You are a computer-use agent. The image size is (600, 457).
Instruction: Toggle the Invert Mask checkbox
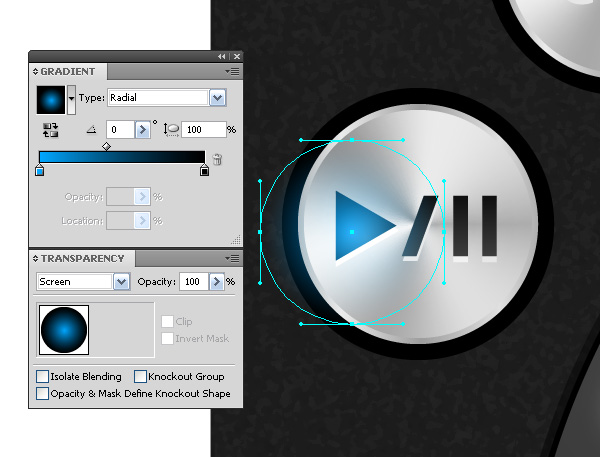(167, 338)
